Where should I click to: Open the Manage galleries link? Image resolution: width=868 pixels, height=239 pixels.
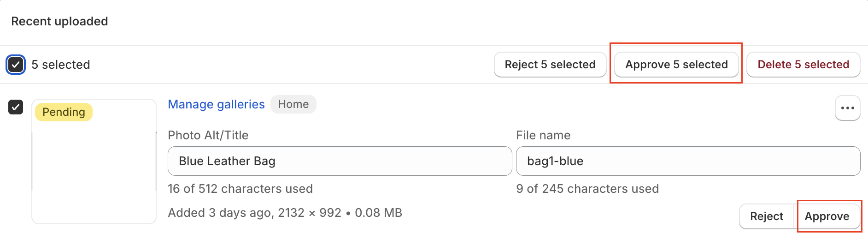pos(216,104)
